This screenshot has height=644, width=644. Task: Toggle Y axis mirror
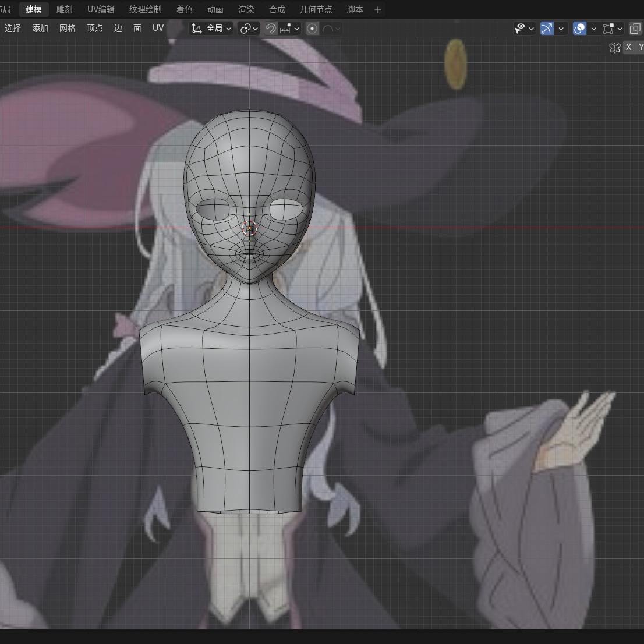click(640, 47)
